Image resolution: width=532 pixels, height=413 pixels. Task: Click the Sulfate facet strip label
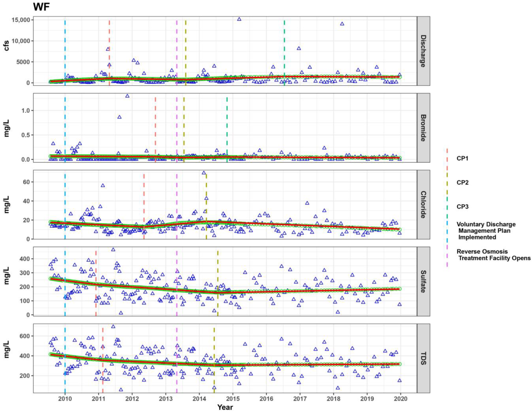point(423,281)
